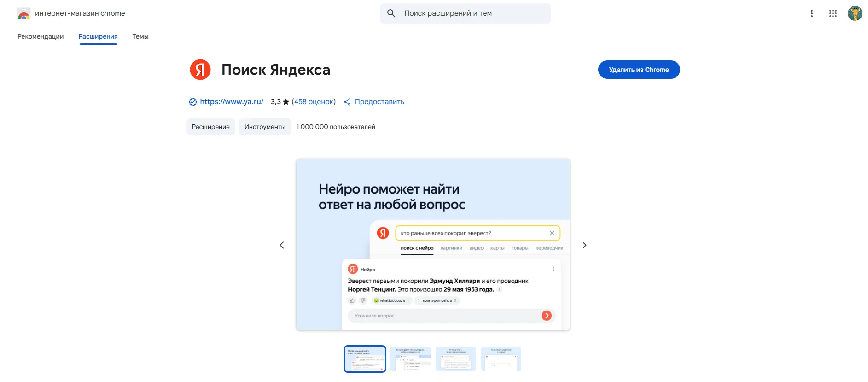Click the Инструменты category chip
The width and height of the screenshot is (868, 382).
[265, 127]
